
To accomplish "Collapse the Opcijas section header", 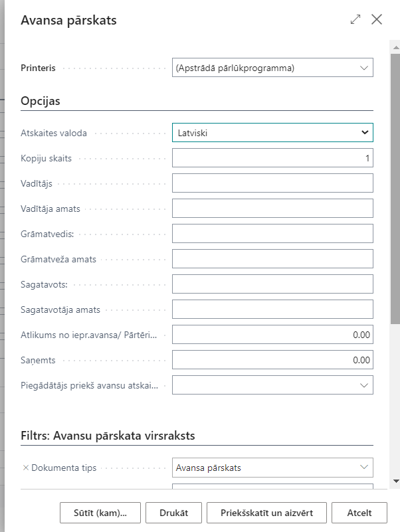I will tap(41, 101).
